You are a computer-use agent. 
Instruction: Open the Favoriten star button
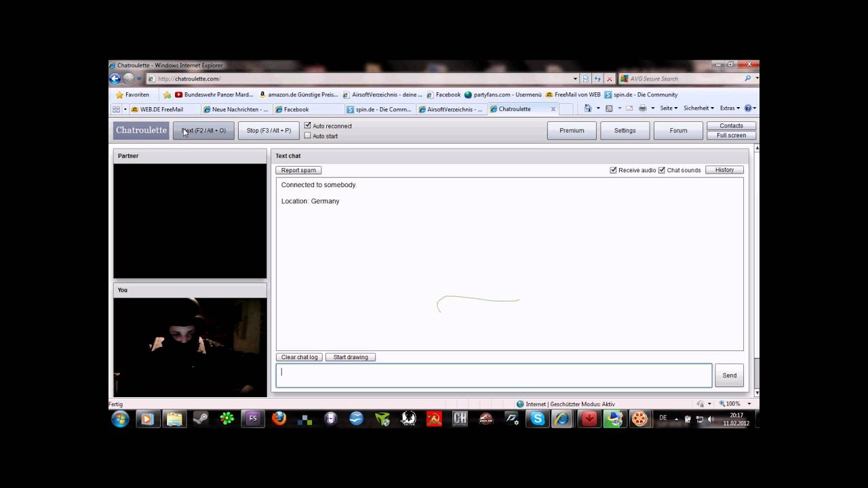132,95
